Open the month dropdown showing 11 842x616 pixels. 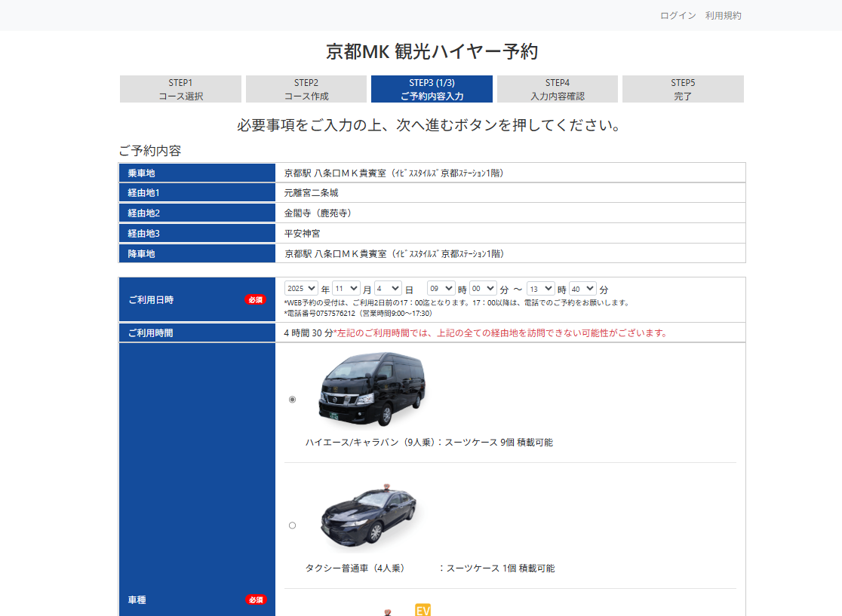click(x=346, y=289)
